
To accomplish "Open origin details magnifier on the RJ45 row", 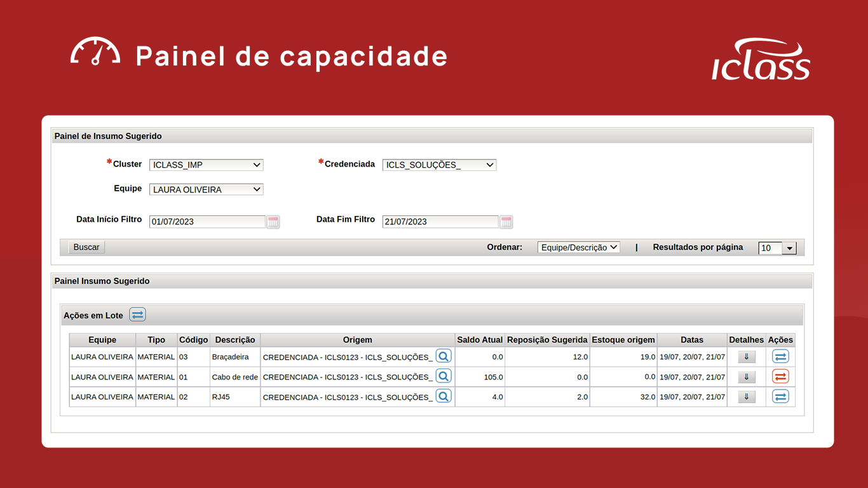I will [x=444, y=396].
